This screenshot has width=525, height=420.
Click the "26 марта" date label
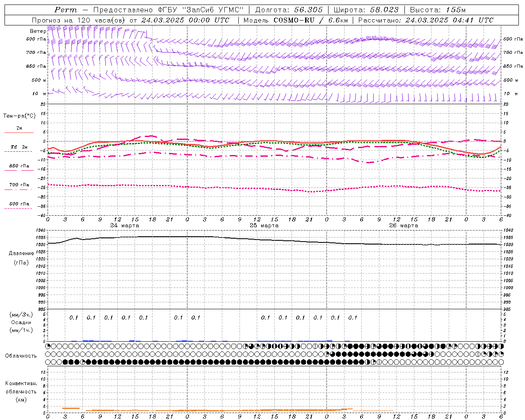point(404,226)
